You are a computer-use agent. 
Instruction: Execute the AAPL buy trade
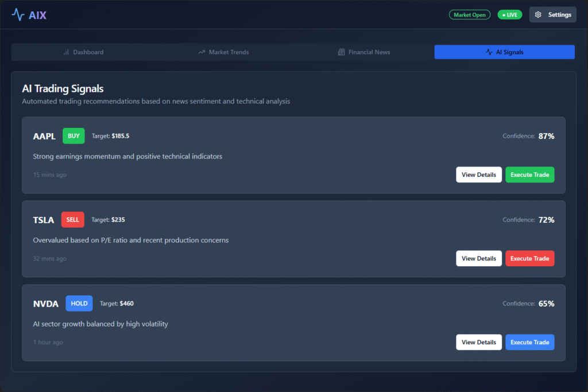tap(530, 174)
